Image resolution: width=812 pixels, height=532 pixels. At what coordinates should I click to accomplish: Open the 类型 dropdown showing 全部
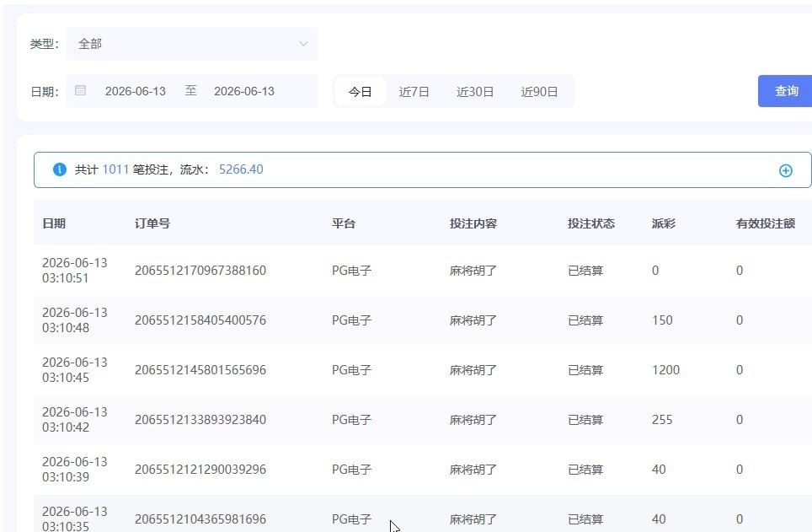pos(192,44)
